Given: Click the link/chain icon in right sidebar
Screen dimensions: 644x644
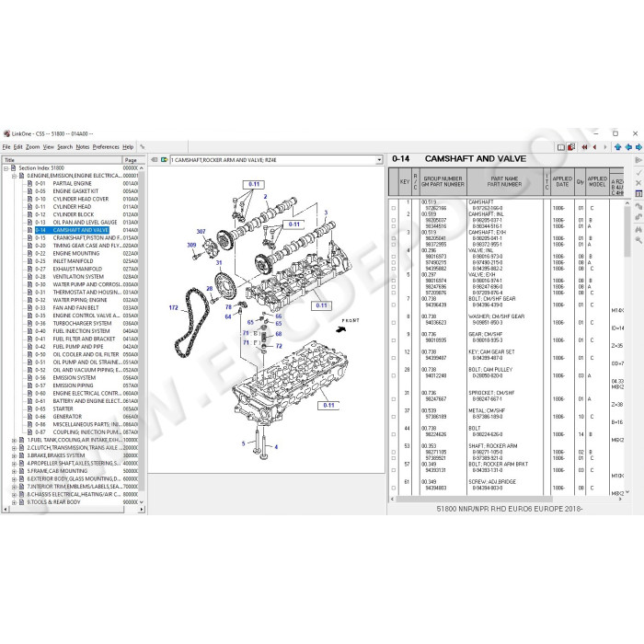Looking at the screenshot, I should 638,217.
